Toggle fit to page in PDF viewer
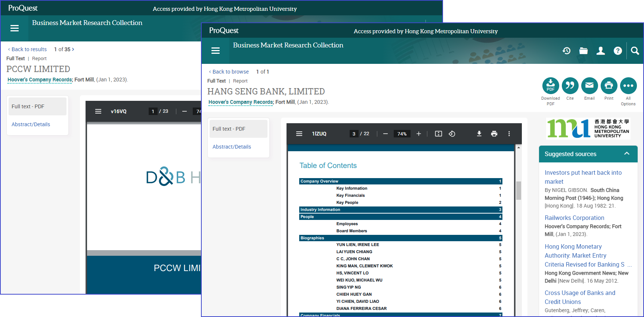The image size is (644, 317). point(438,134)
